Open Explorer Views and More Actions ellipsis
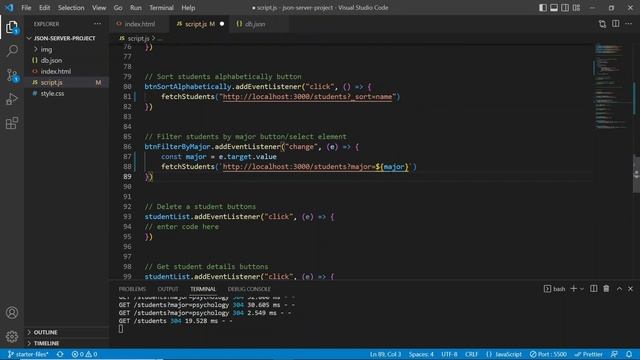 tap(98, 24)
